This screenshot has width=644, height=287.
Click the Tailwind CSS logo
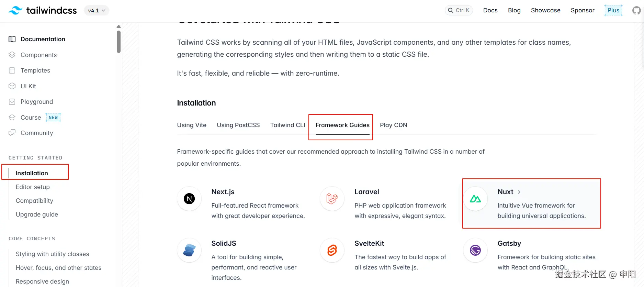(43, 10)
